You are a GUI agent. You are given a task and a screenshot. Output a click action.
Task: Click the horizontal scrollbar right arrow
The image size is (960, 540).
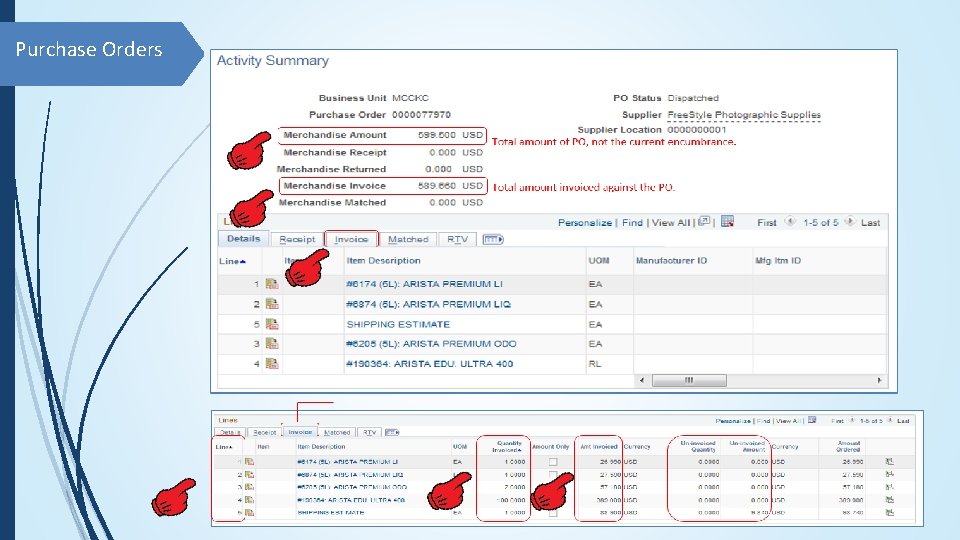(x=879, y=380)
